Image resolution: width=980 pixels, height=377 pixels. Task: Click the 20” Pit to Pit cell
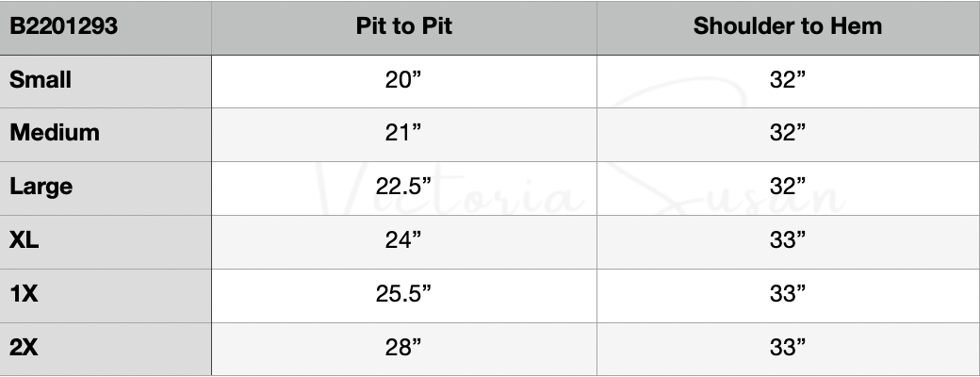point(403,80)
